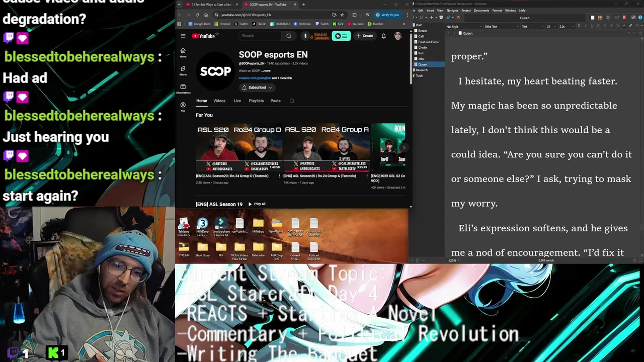Click the YouTube logo
Image resolution: width=644 pixels, height=362 pixels.
pyautogui.click(x=203, y=36)
